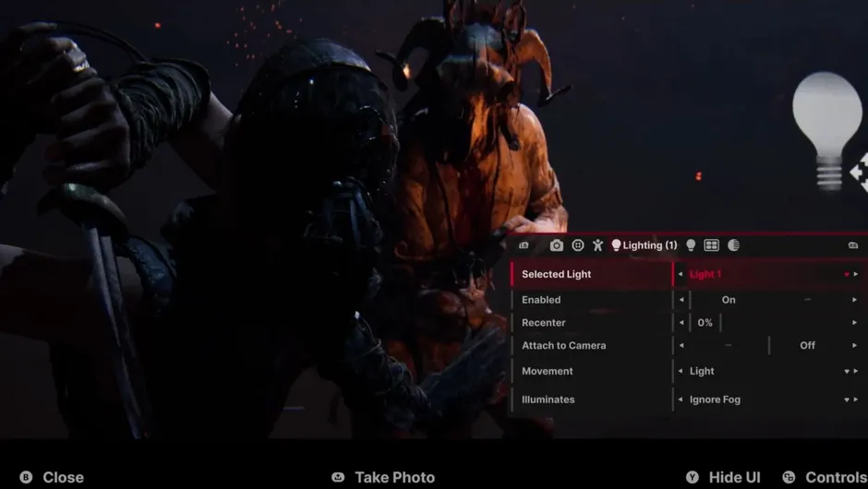
Task: Open the character pose tab icon
Action: pos(598,245)
